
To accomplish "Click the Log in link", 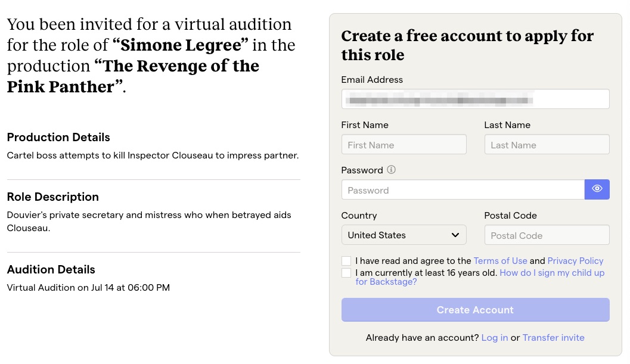I will [x=495, y=337].
